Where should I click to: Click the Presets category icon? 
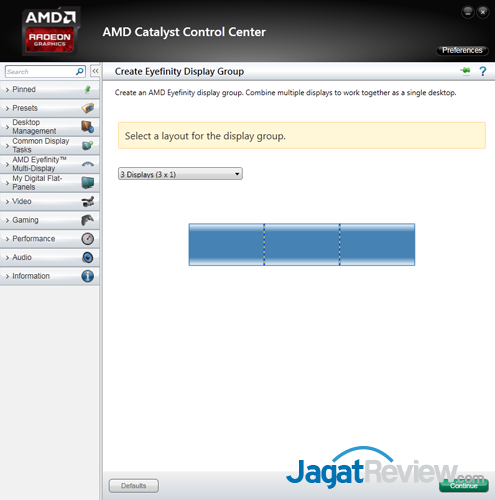88,108
